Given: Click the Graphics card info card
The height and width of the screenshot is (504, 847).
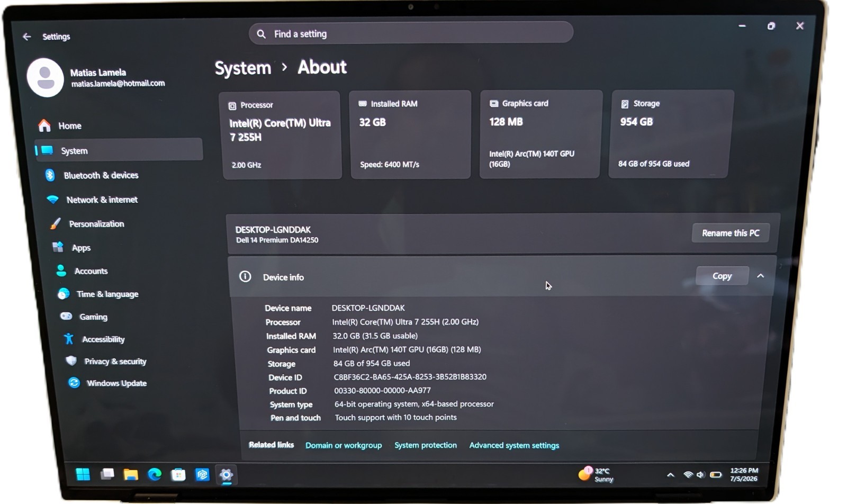Looking at the screenshot, I should click(x=540, y=134).
